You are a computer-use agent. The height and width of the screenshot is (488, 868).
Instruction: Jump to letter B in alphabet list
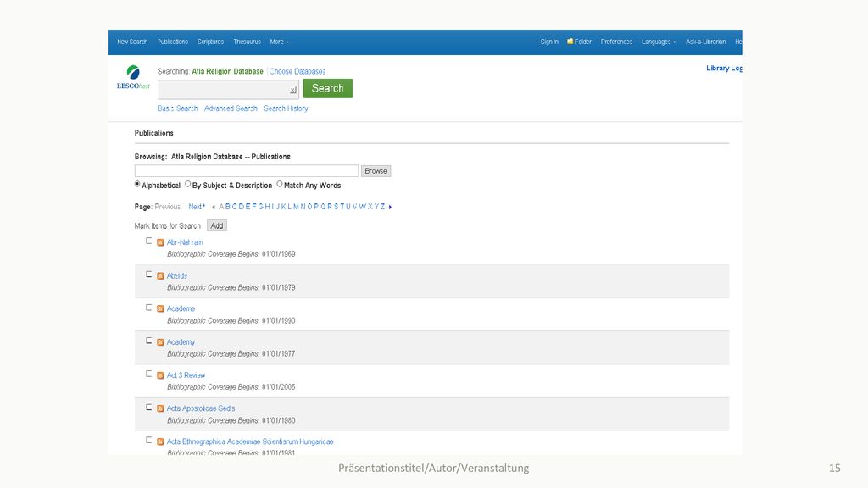point(227,207)
